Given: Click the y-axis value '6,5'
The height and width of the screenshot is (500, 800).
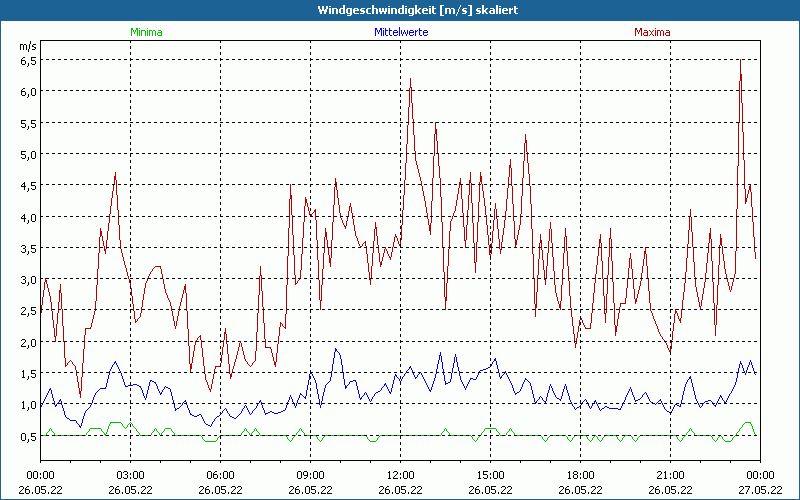Looking at the screenshot, I should (29, 61).
